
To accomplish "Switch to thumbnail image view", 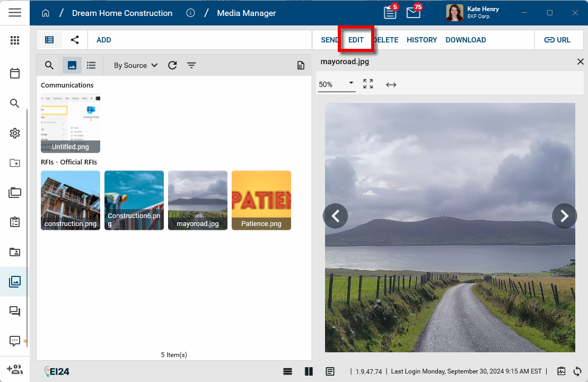I will (x=72, y=65).
